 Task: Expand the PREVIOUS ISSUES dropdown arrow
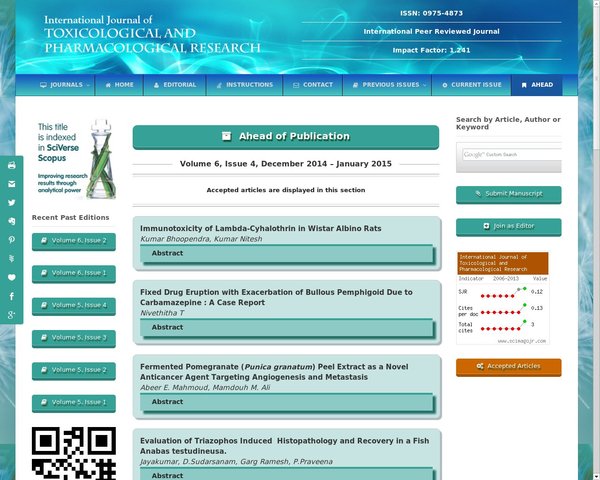pyautogui.click(x=424, y=85)
